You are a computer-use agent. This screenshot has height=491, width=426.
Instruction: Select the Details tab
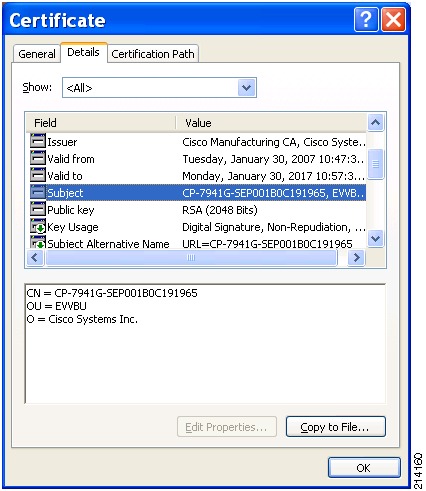click(83, 52)
